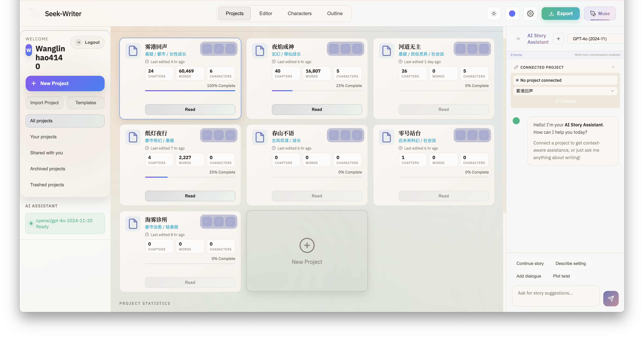Open outline list icon on 夜焰成神 card
The width and height of the screenshot is (644, 338).
point(334,49)
